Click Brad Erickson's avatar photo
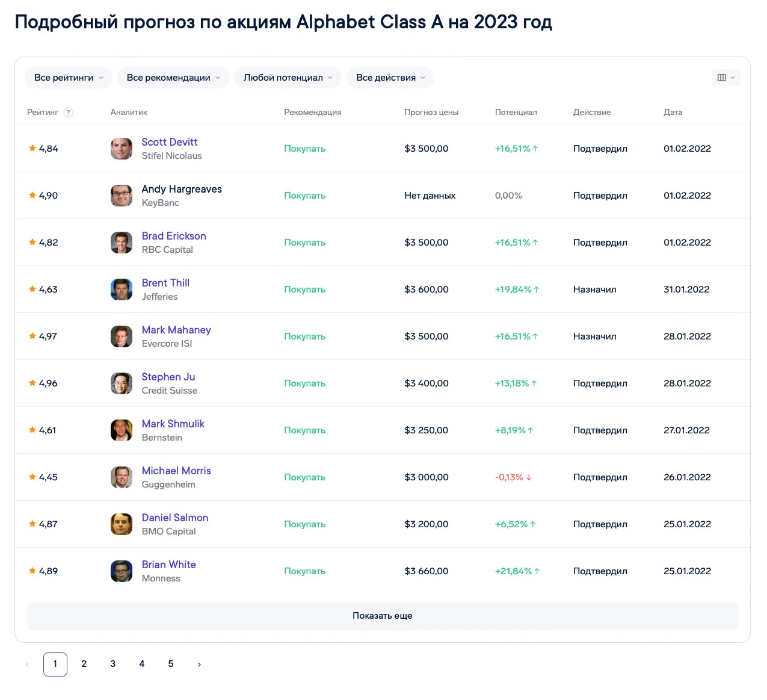This screenshot has width=767, height=700. point(122,243)
